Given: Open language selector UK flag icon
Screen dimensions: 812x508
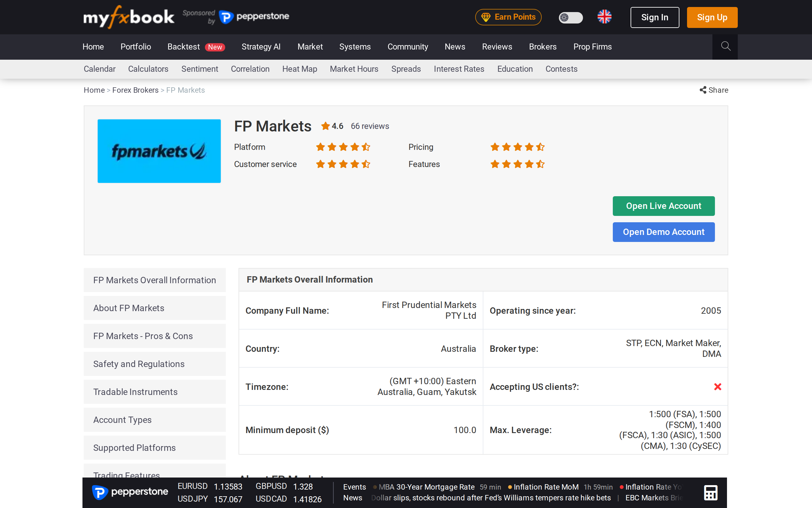Looking at the screenshot, I should [x=604, y=17].
